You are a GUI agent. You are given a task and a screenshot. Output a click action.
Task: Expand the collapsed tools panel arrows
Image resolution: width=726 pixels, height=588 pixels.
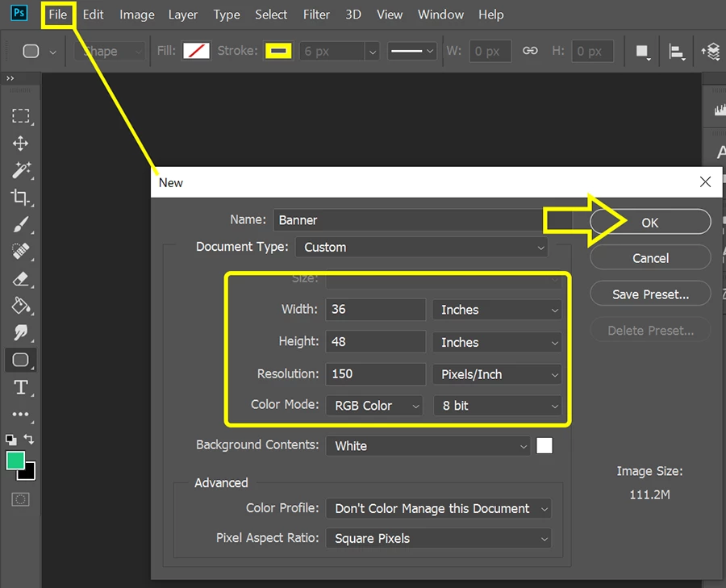tap(10, 78)
